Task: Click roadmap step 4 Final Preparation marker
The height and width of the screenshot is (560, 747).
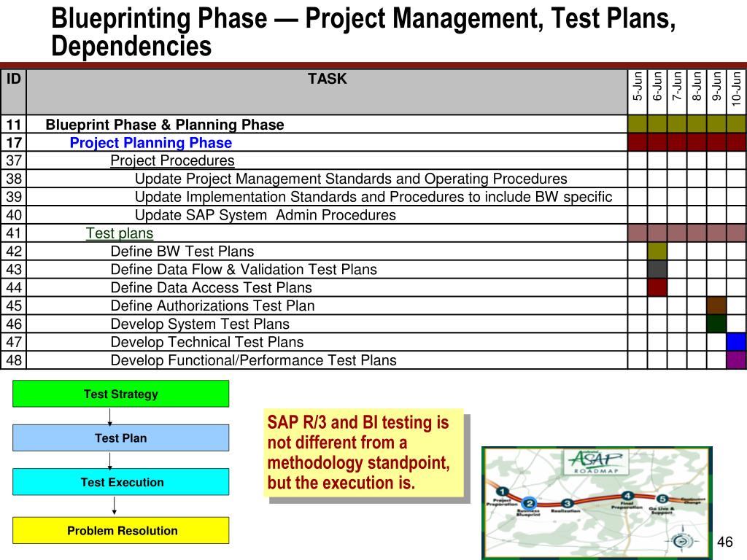Action: coord(627,496)
